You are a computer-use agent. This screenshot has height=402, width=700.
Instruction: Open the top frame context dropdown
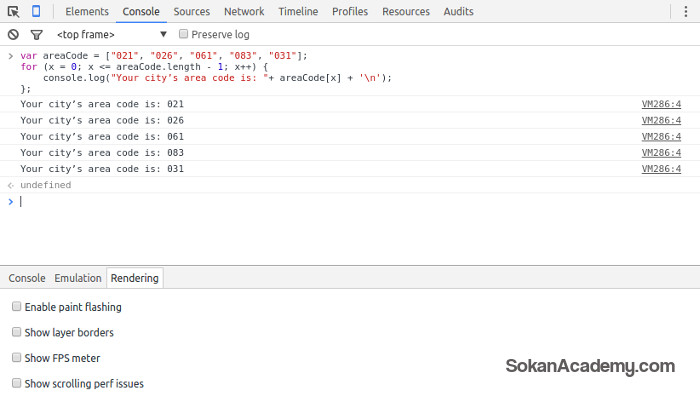[x=112, y=34]
